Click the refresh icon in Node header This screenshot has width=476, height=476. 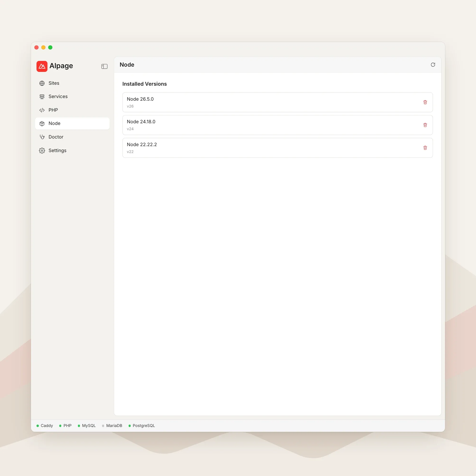(x=433, y=64)
